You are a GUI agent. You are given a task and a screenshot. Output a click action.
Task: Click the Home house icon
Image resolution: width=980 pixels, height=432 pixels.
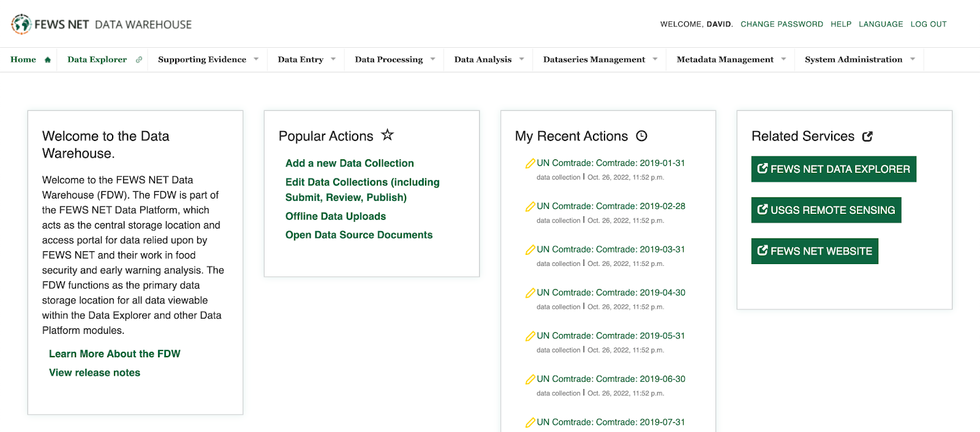click(48, 60)
